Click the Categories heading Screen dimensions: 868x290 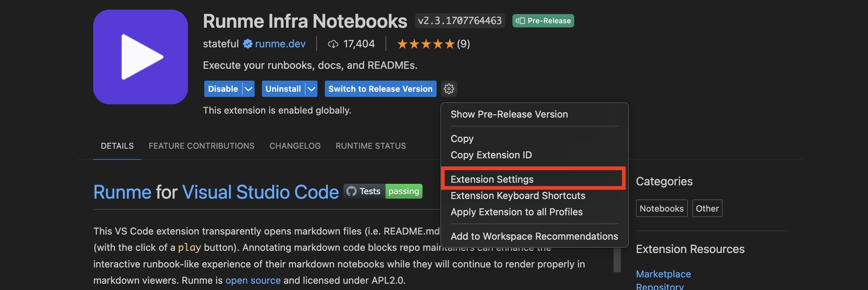point(664,181)
